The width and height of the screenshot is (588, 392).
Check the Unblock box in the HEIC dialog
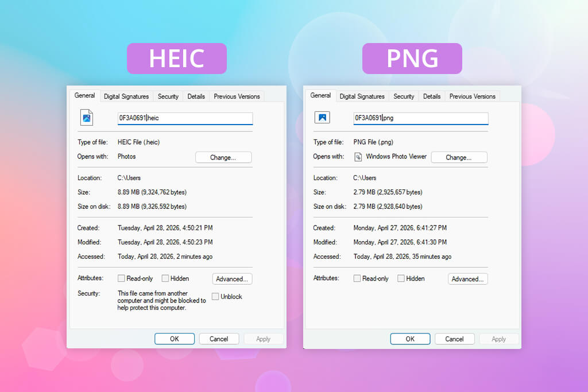point(215,296)
